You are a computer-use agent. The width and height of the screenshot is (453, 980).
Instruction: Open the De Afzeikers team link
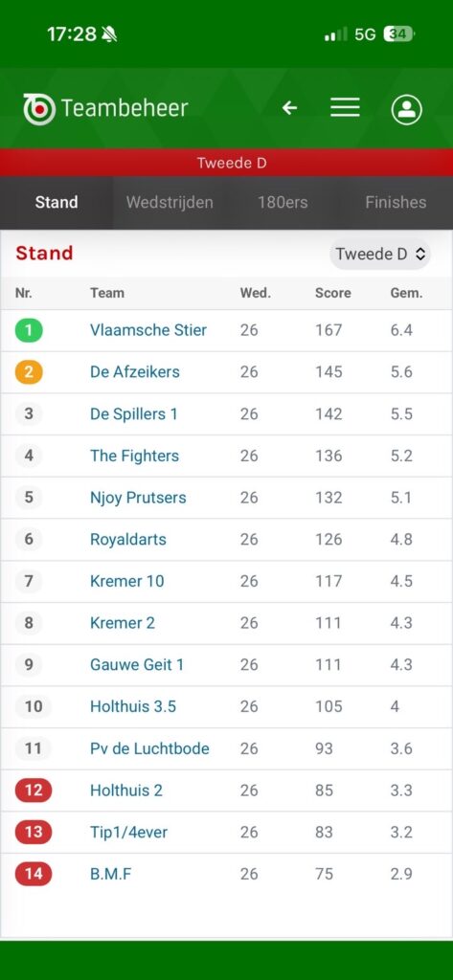point(134,372)
